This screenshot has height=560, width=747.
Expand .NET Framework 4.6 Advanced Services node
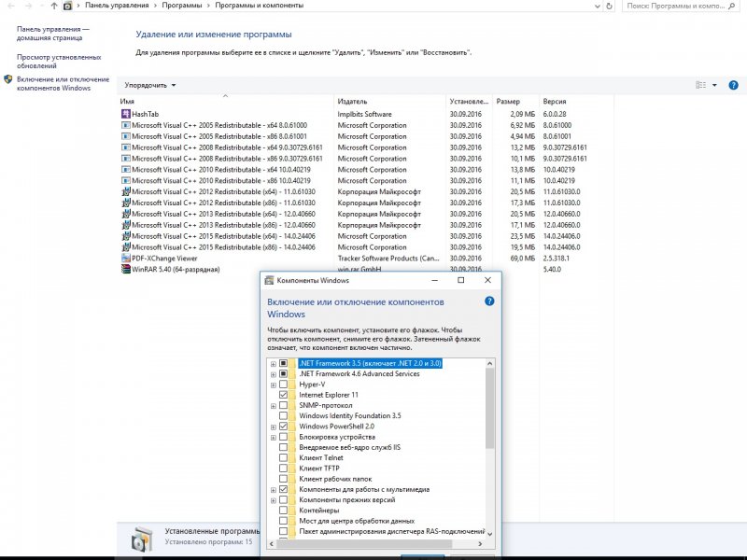[274, 374]
